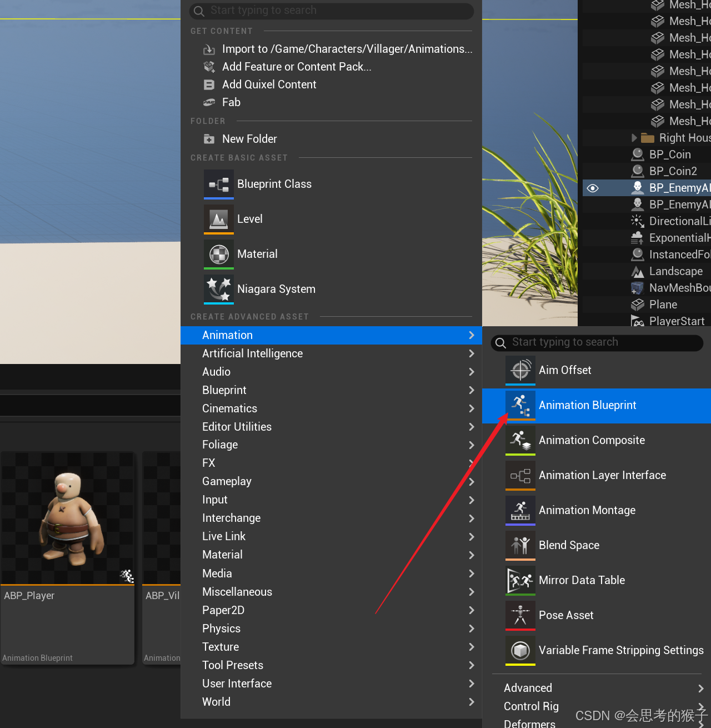Open the Live Link menu category
The image size is (711, 728).
(331, 536)
